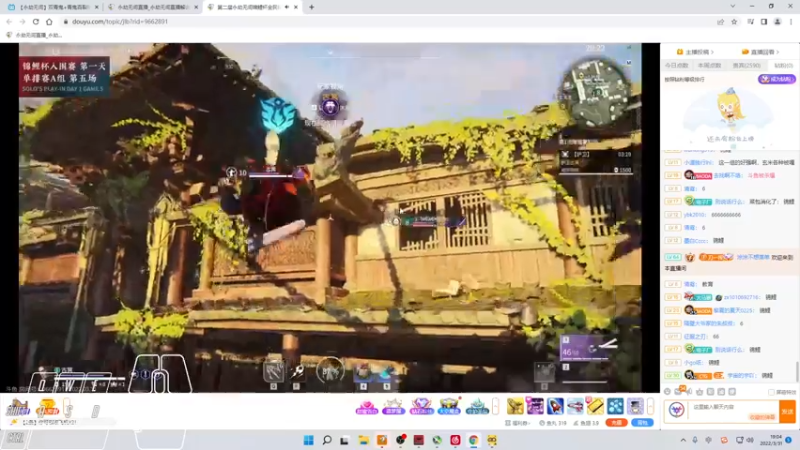Select the gold card gift icon
The height and width of the screenshot is (450, 800).
(595, 406)
